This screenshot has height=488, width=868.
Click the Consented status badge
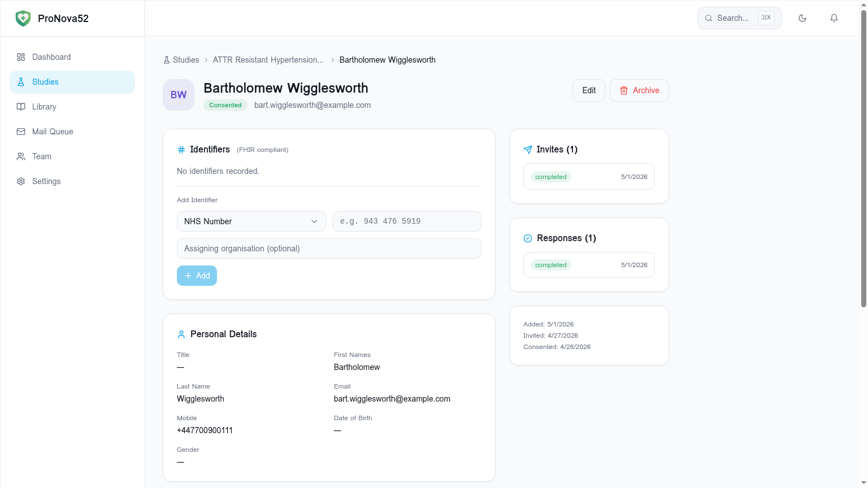click(225, 105)
